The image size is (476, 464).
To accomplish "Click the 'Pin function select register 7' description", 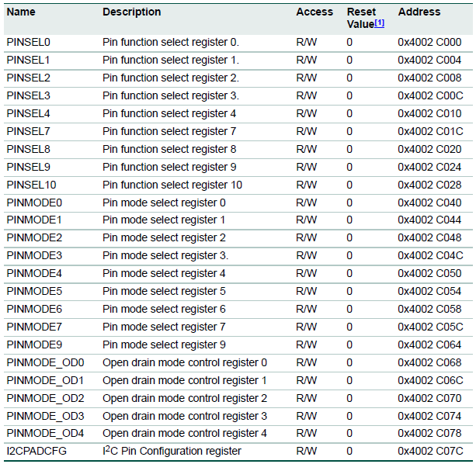I will point(169,131).
